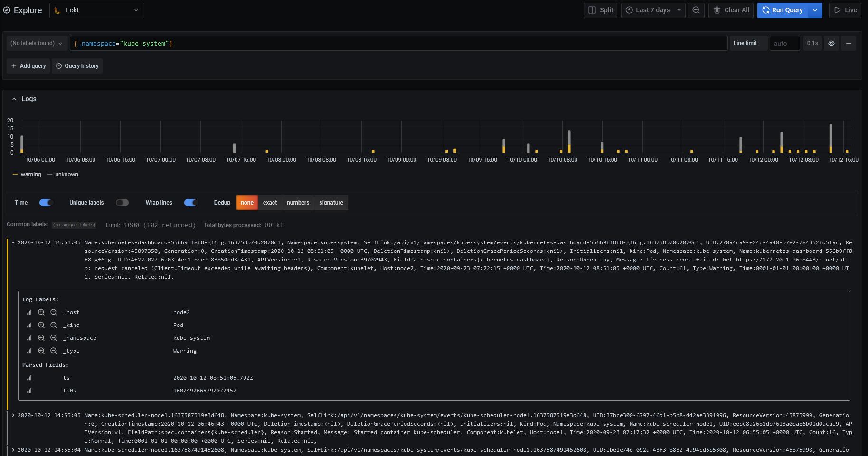This screenshot has height=456, width=868.
Task: Open Query history
Action: click(x=77, y=66)
